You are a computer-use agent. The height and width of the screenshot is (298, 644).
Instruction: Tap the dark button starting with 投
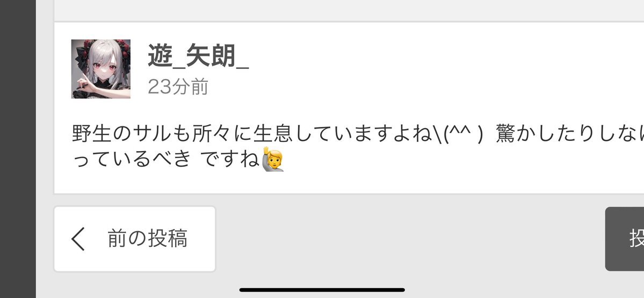point(625,239)
